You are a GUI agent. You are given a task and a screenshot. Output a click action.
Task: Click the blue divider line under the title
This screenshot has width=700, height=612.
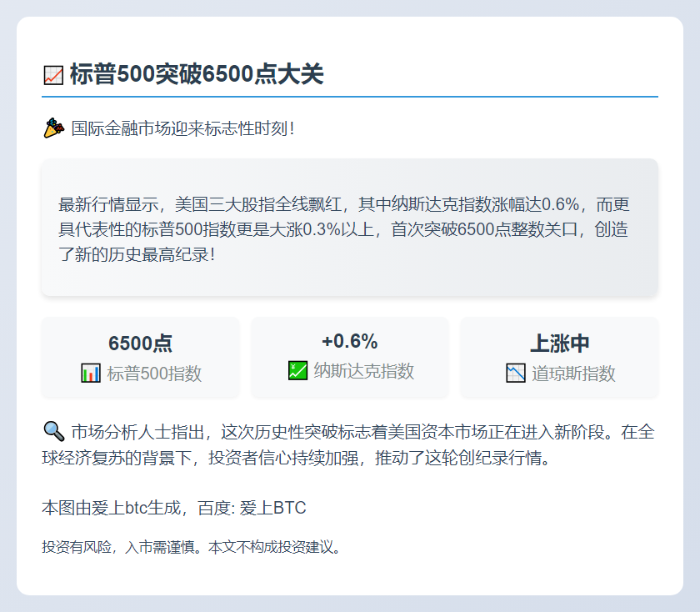point(349,97)
